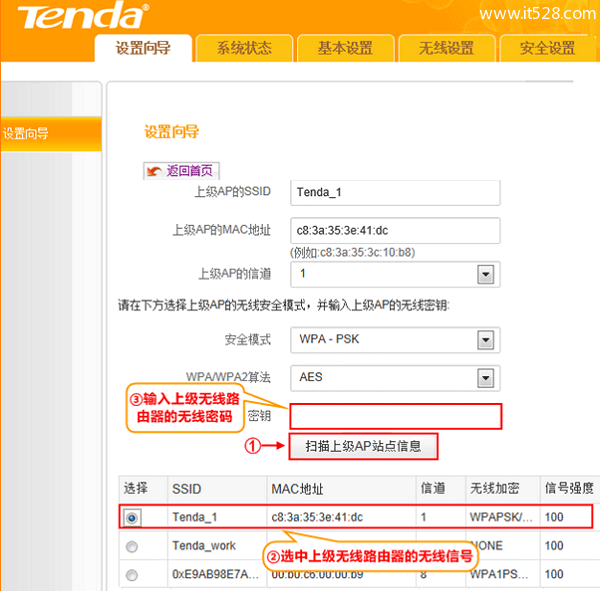Go to the 无线设置 tab
This screenshot has width=600, height=591.
click(x=447, y=48)
